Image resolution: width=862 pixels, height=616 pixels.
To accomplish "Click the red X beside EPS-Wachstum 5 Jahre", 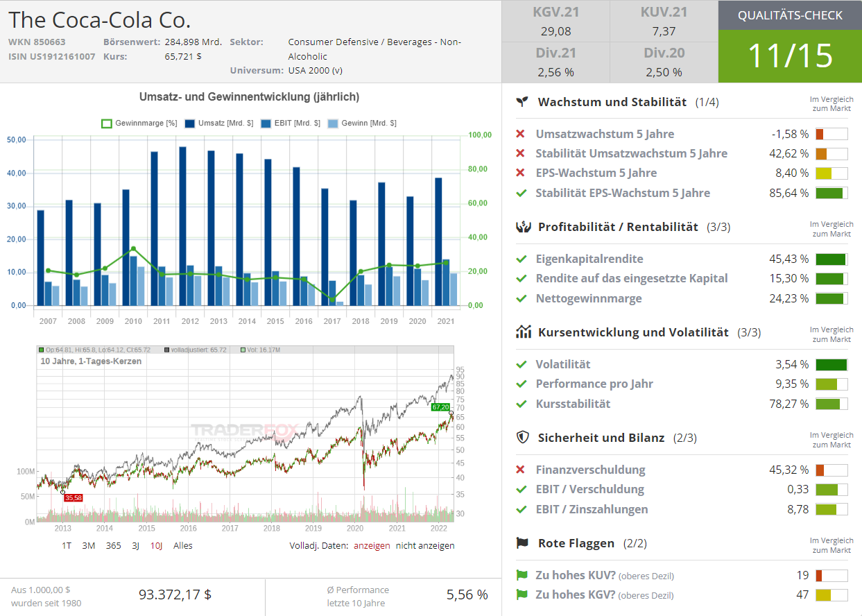I will tap(521, 173).
